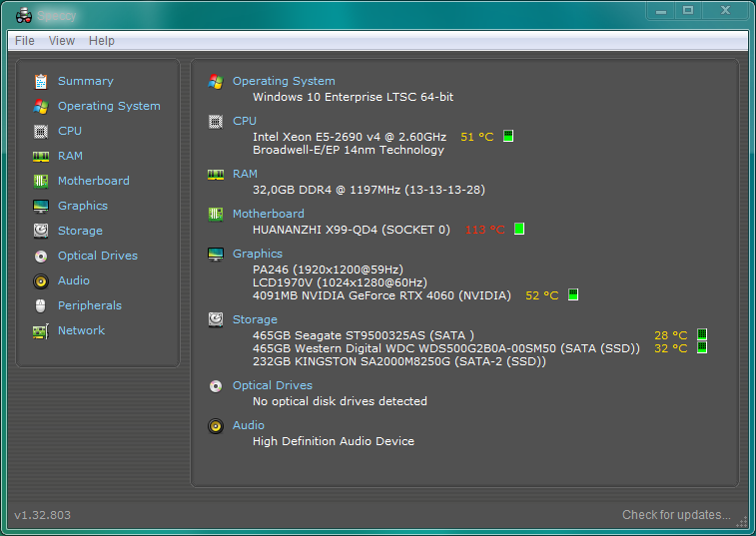Click the RAM heading link in summary
The image size is (756, 536).
tap(245, 174)
